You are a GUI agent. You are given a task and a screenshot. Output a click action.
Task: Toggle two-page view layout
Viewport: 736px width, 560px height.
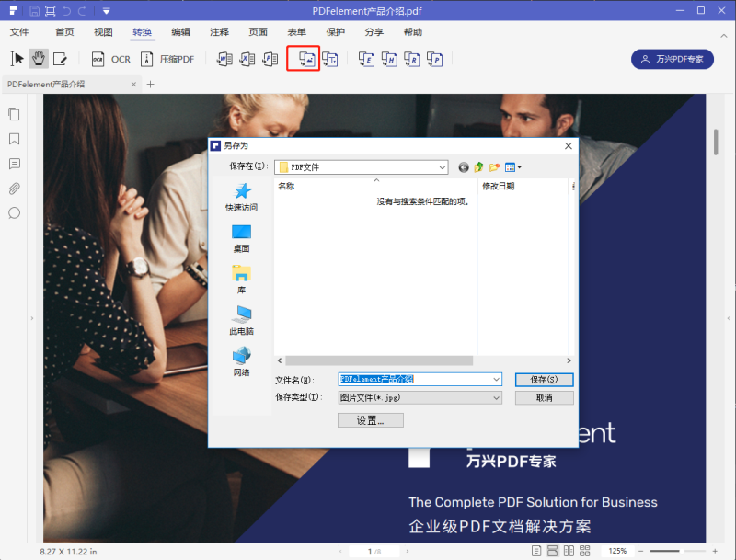[569, 551]
